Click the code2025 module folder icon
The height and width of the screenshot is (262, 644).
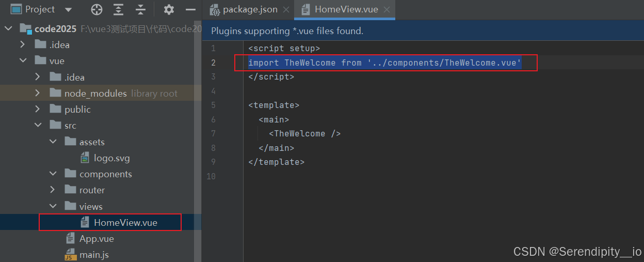[25, 28]
